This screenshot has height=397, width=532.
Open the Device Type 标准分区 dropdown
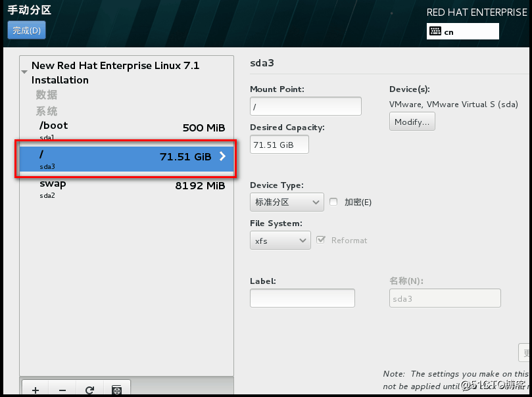287,202
